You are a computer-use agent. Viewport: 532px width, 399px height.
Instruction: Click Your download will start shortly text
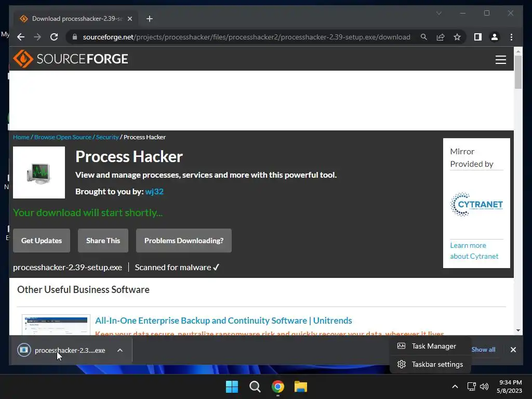pyautogui.click(x=87, y=212)
